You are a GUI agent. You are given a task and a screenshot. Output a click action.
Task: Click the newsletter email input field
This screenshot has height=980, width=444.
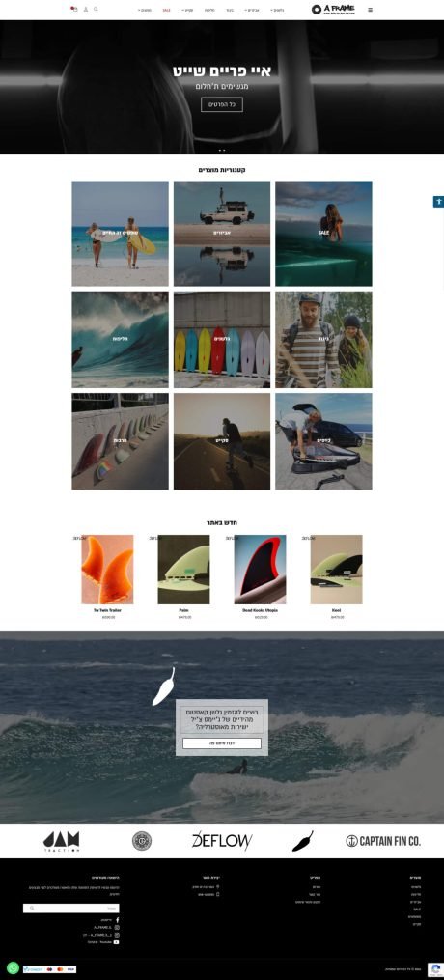pyautogui.click(x=71, y=909)
